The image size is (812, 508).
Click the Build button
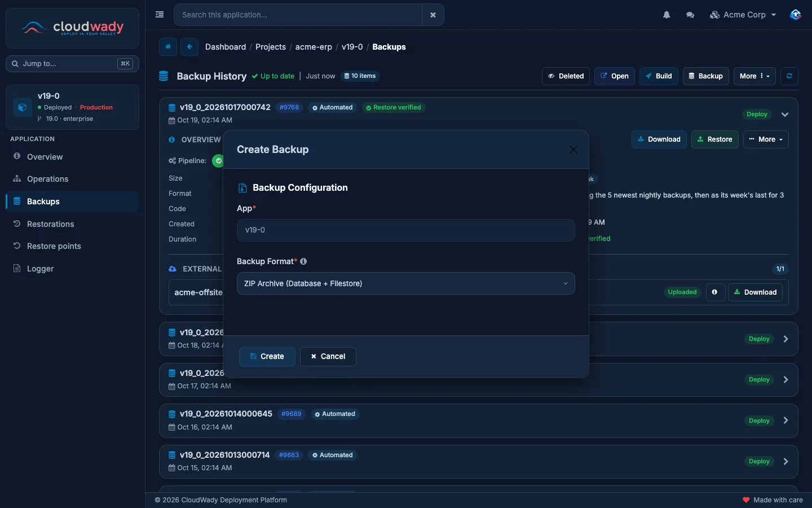(659, 76)
